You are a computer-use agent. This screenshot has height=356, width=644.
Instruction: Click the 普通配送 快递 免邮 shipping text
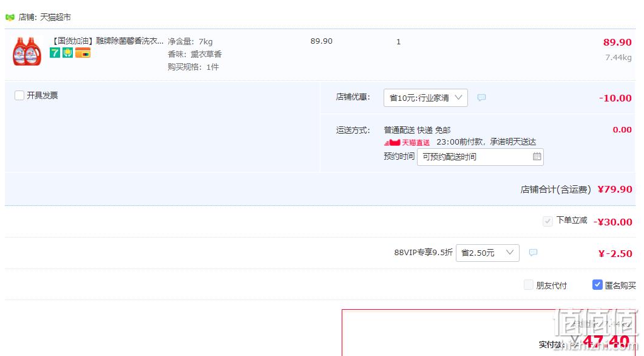pos(417,131)
